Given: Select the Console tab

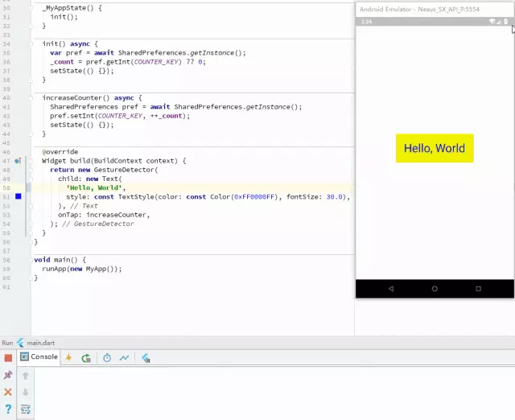Looking at the screenshot, I should 39,356.
